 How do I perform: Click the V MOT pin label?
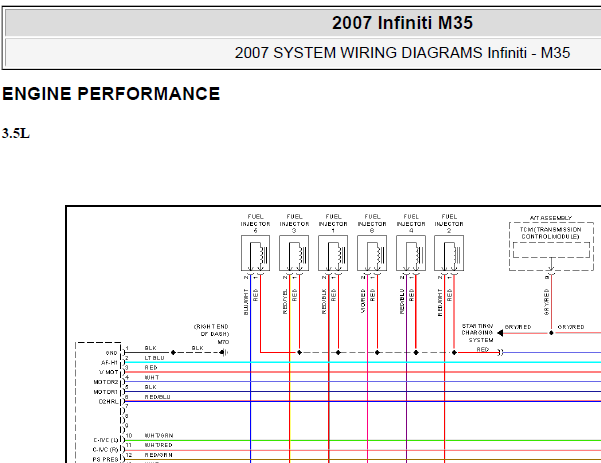pos(108,372)
